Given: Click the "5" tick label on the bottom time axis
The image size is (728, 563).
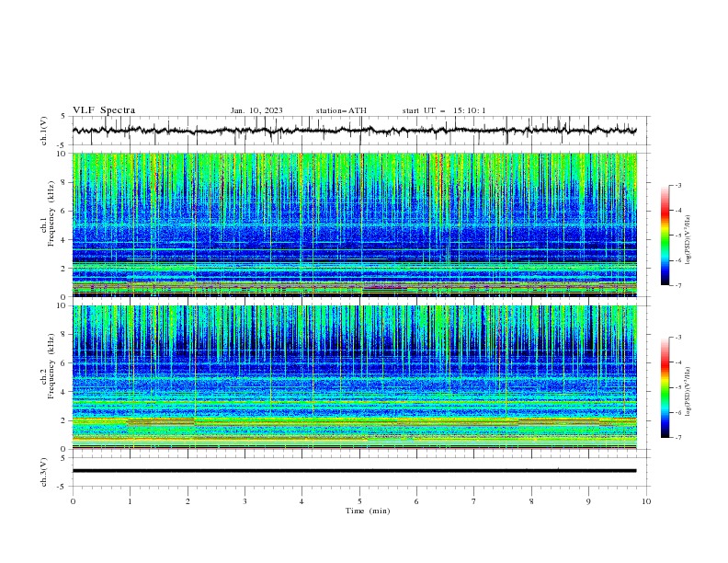Looking at the screenshot, I should pyautogui.click(x=359, y=501).
